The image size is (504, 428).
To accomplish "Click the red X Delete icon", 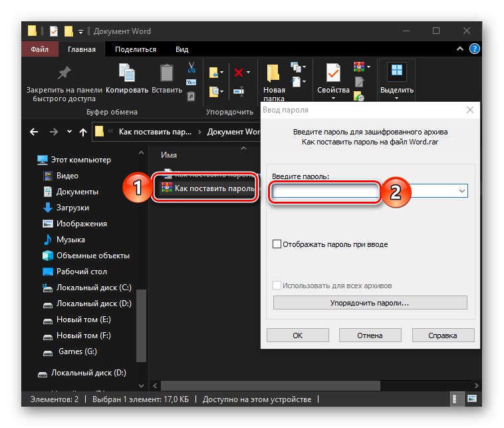I will tap(239, 73).
